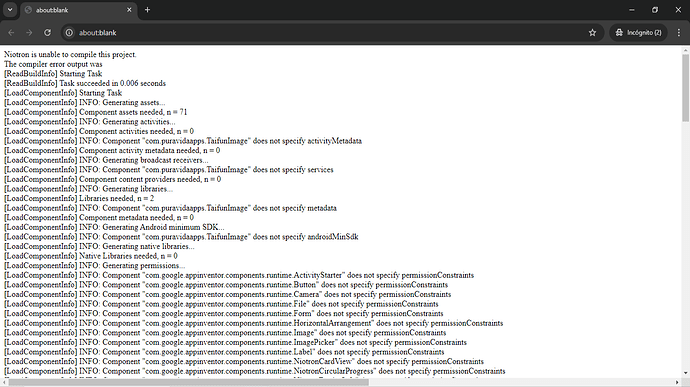View site information icon in address bar
690x387 pixels.
click(69, 33)
